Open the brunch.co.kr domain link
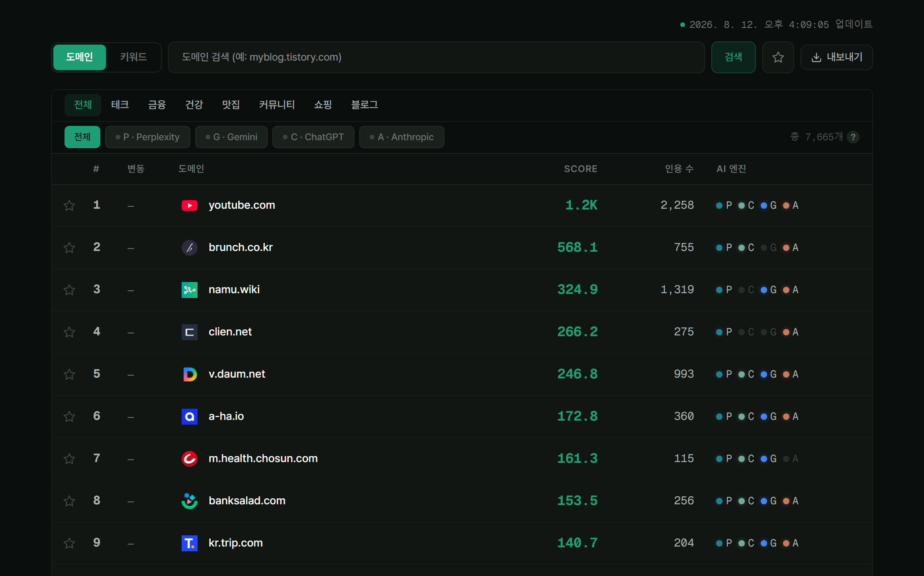This screenshot has height=576, width=924. [x=241, y=247]
